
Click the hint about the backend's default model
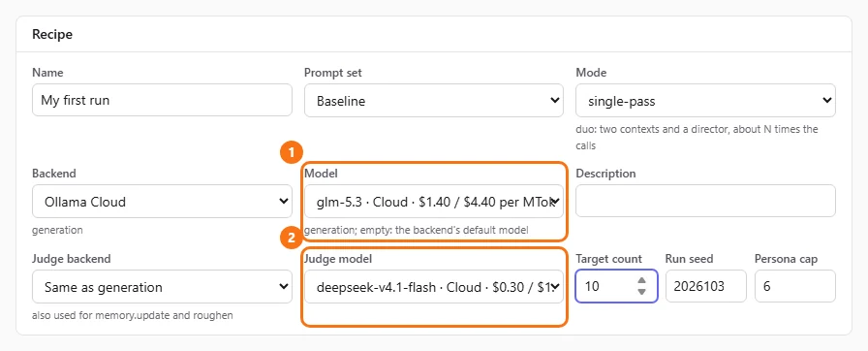coord(417,230)
